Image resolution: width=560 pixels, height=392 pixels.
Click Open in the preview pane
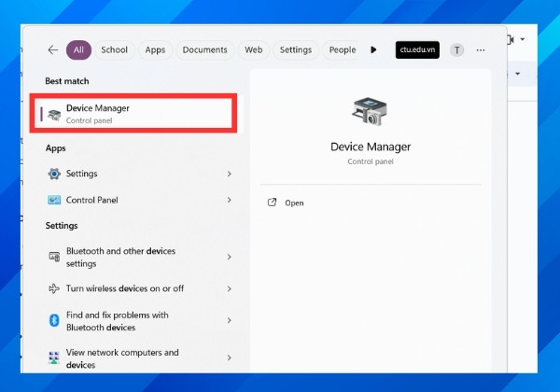(294, 203)
